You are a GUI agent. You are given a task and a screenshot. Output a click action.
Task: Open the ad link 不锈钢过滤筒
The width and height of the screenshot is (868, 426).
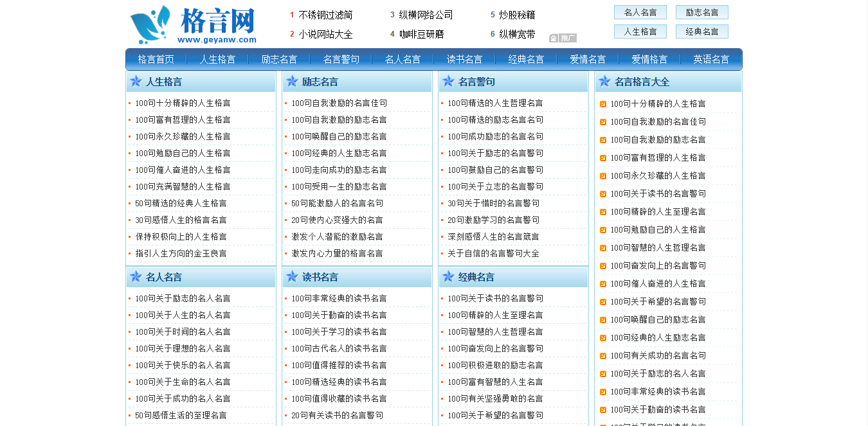click(325, 15)
